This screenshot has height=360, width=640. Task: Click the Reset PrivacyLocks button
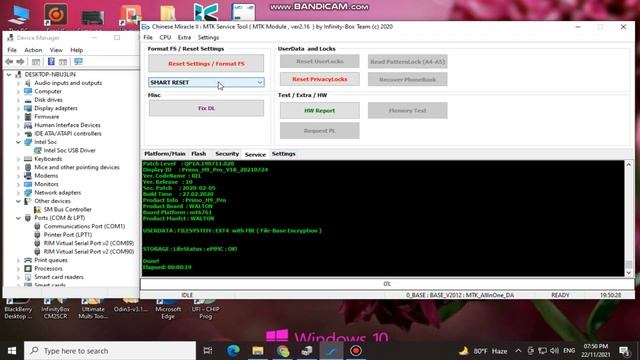320,79
